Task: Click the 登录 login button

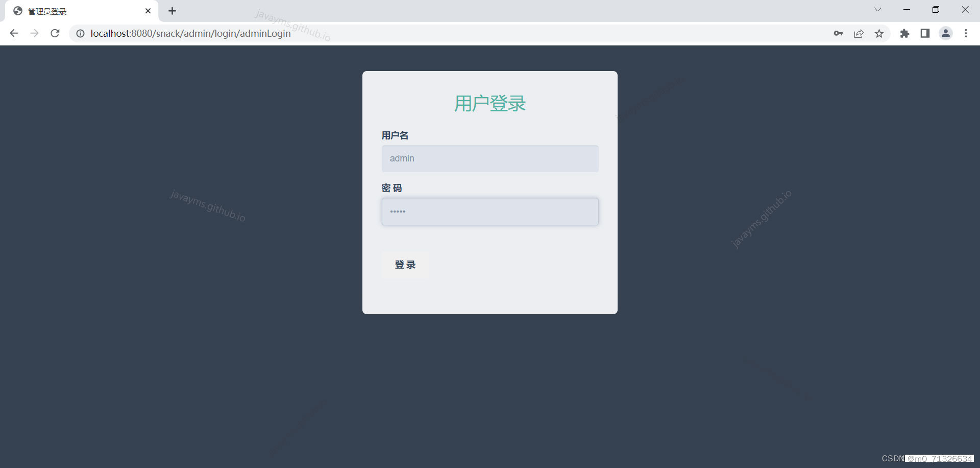Action: point(405,265)
